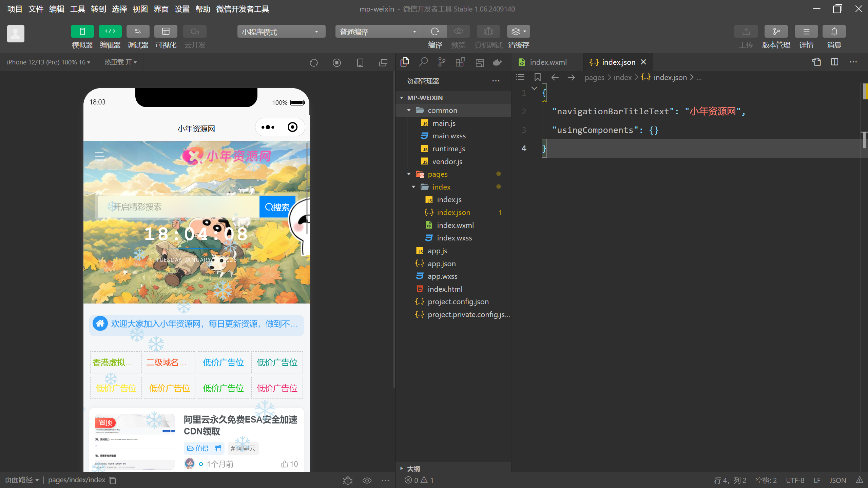868x488 pixels.
Task: Open the compile mode dropdown 普通编译
Action: [x=379, y=31]
